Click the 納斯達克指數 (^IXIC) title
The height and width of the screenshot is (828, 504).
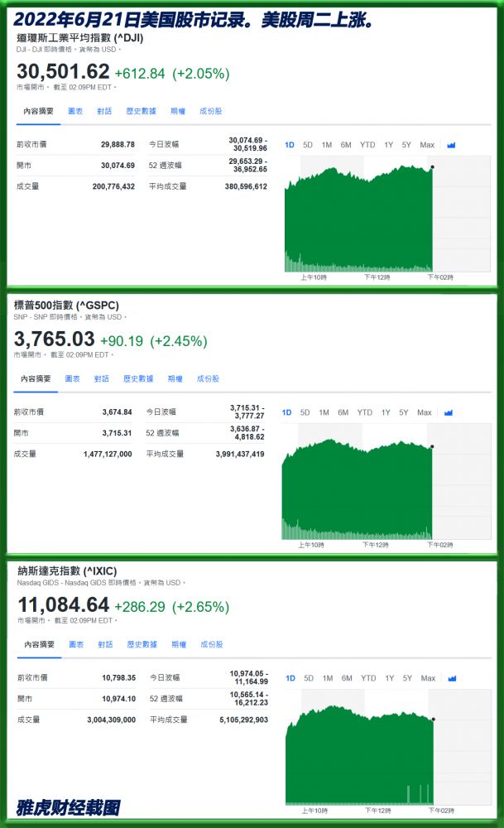[67, 571]
